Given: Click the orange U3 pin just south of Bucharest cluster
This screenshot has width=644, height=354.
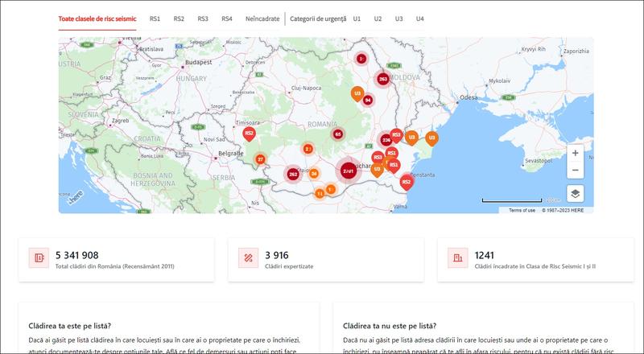Looking at the screenshot, I should (x=377, y=170).
